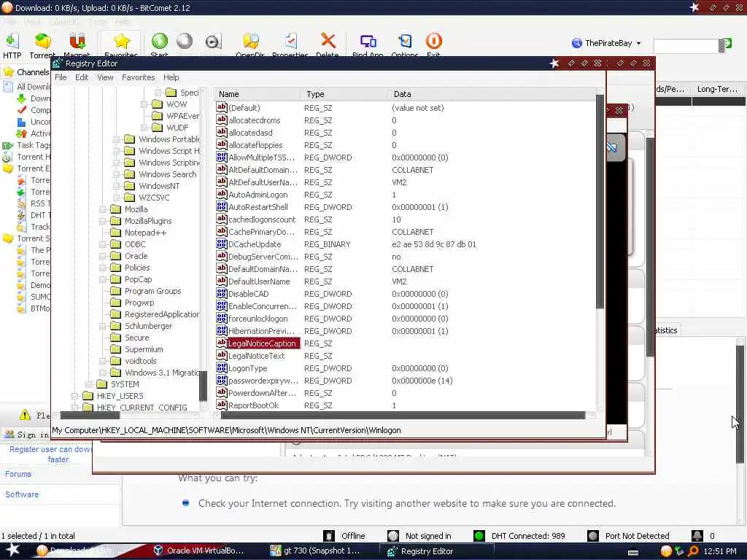The height and width of the screenshot is (560, 747).
Task: Open the Start menu star button
Action: pyautogui.click(x=12, y=551)
